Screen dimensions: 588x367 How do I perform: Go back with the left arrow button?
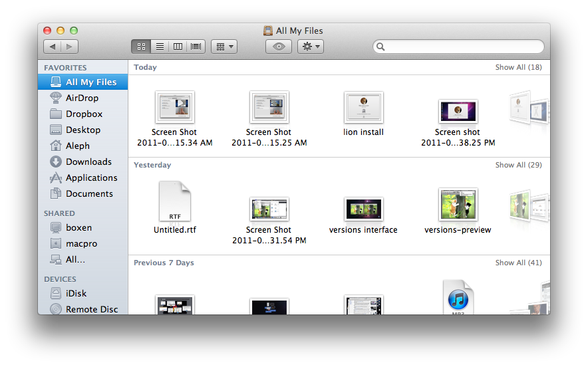[x=52, y=47]
